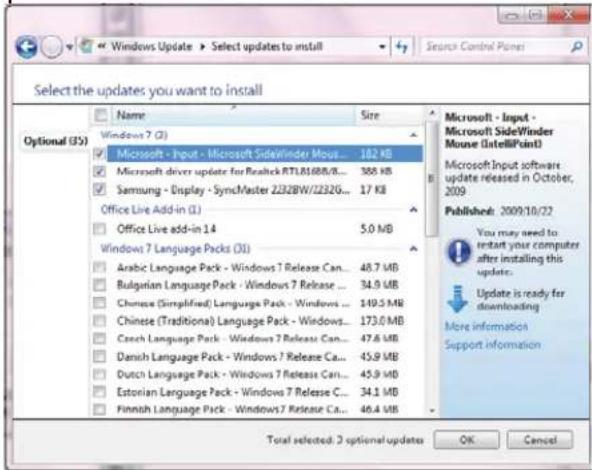Click the 173.0 MB size value

(x=382, y=321)
